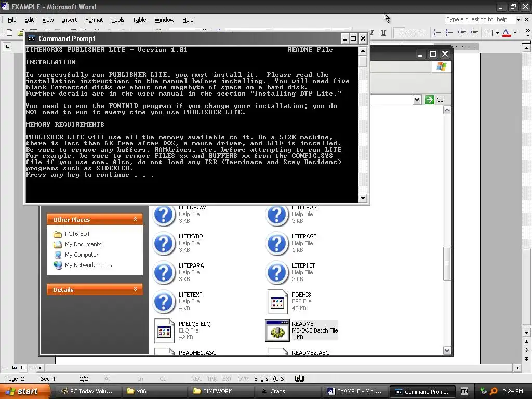Open the font color dropdown arrow
The image size is (532, 399).
[x=515, y=33]
